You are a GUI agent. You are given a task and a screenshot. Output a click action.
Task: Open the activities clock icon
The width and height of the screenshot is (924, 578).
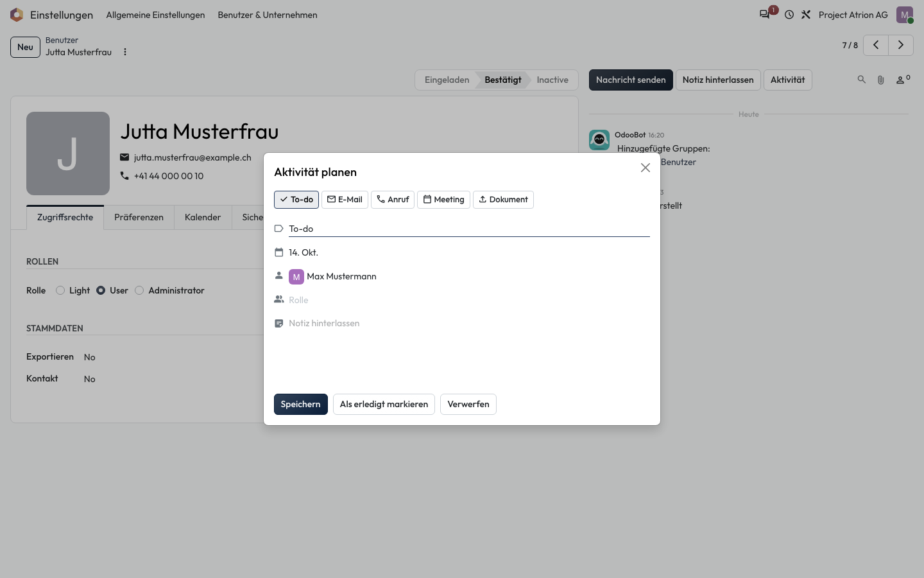coord(789,15)
